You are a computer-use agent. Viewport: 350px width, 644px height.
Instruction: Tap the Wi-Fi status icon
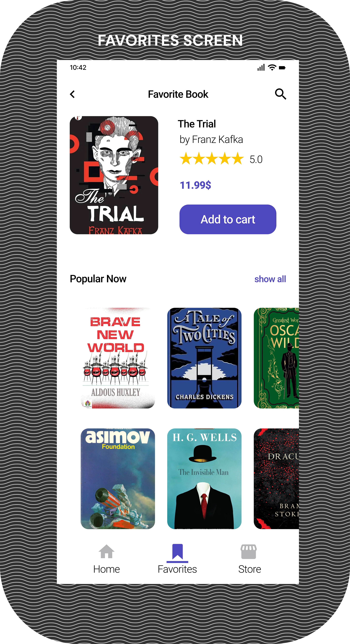(272, 67)
